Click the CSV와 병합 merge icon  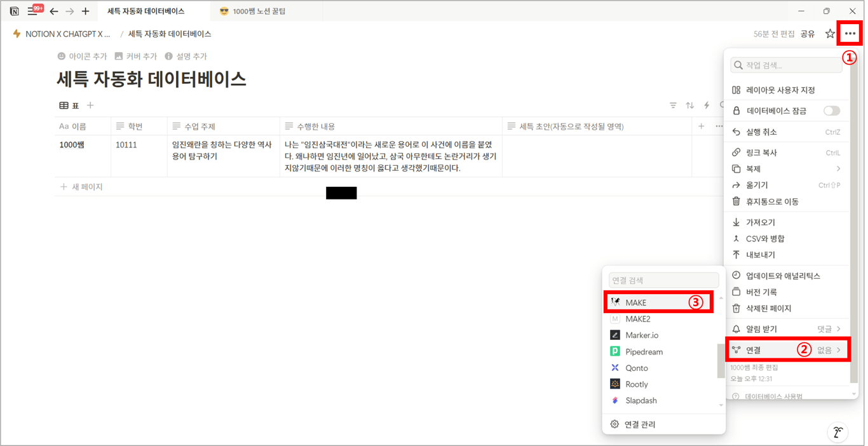click(x=736, y=239)
